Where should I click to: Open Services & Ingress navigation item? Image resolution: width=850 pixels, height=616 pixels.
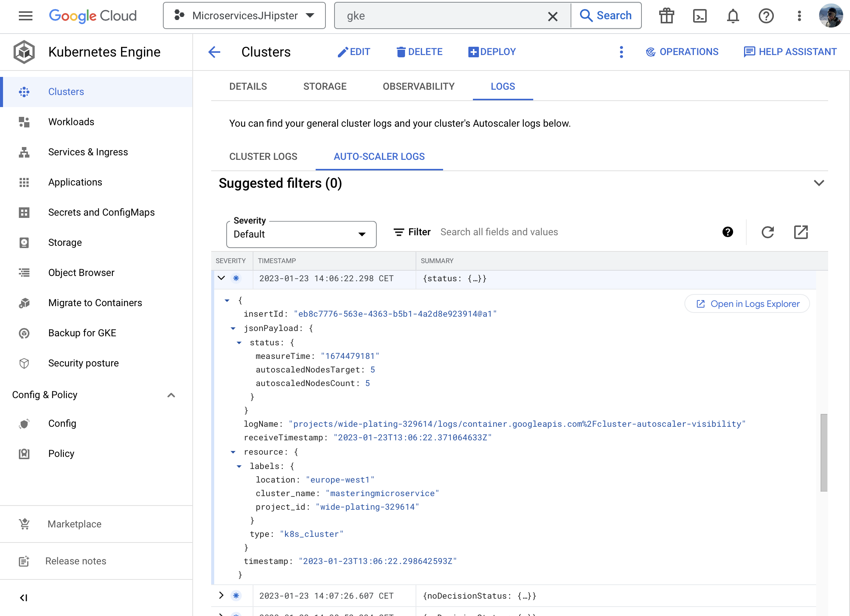click(x=88, y=152)
